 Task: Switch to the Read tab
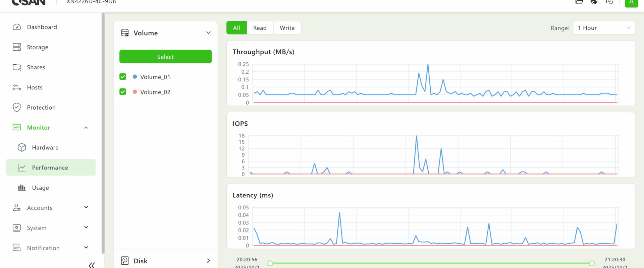(260, 28)
